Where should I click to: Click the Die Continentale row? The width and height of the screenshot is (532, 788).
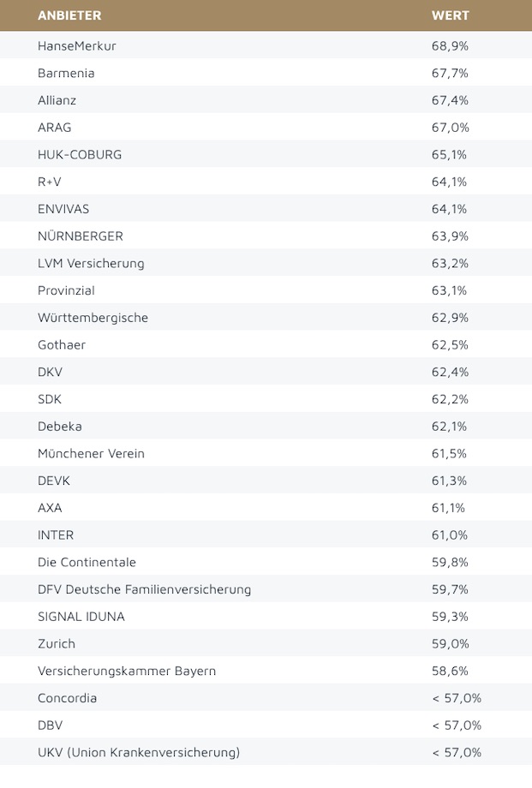click(87, 563)
